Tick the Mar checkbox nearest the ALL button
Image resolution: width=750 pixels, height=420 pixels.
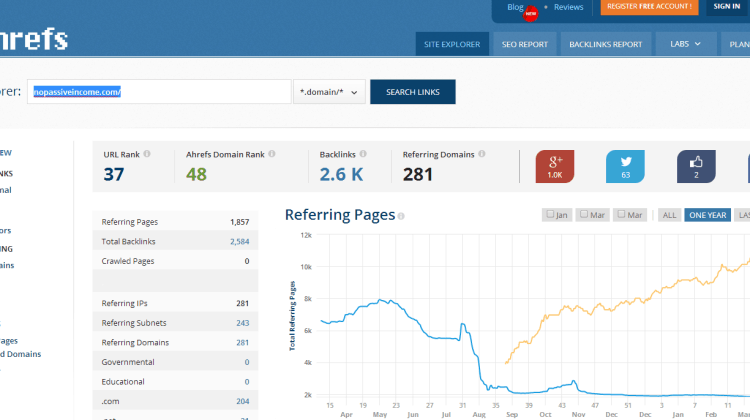coord(621,214)
